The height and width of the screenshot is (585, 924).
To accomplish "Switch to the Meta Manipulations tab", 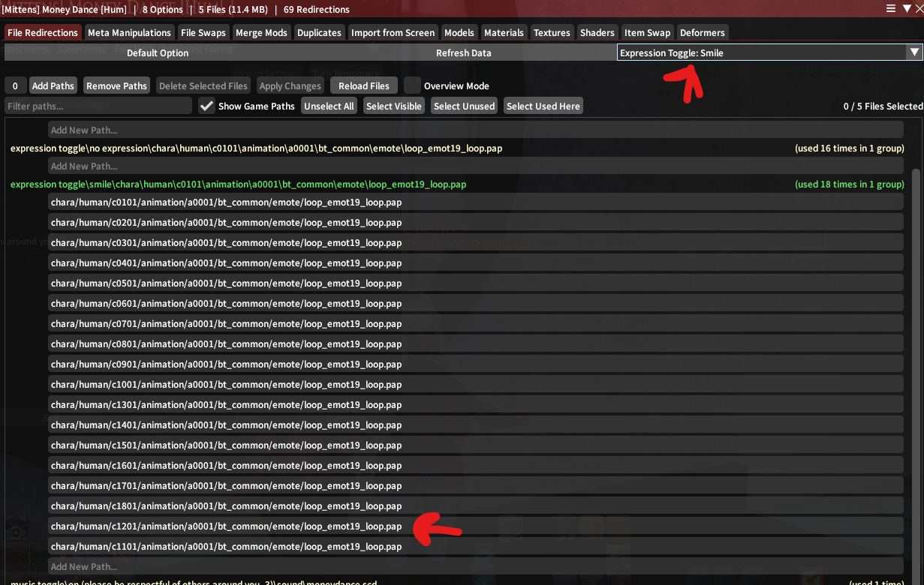I will coord(129,33).
